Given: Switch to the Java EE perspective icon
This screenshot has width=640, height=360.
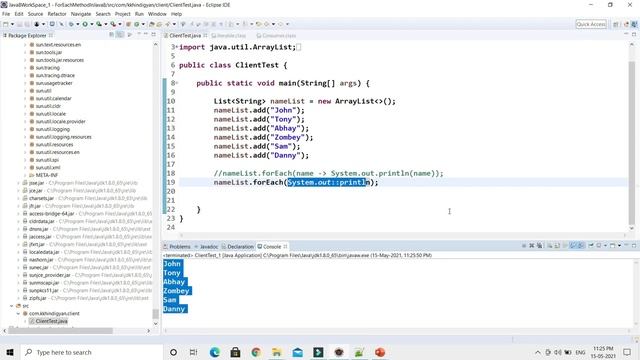Looking at the screenshot, I should pos(626,24).
